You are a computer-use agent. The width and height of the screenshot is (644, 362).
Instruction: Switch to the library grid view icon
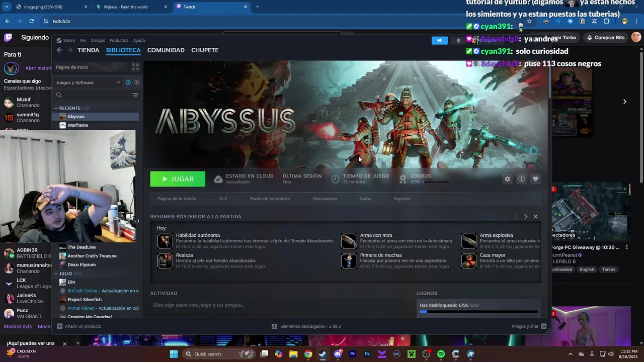[135, 67]
